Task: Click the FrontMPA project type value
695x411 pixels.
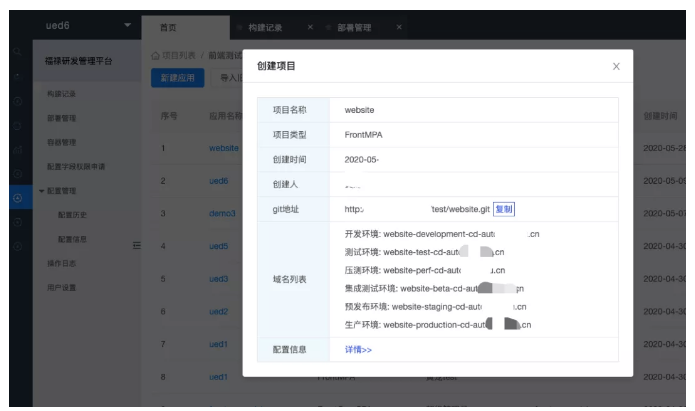Action: click(363, 135)
